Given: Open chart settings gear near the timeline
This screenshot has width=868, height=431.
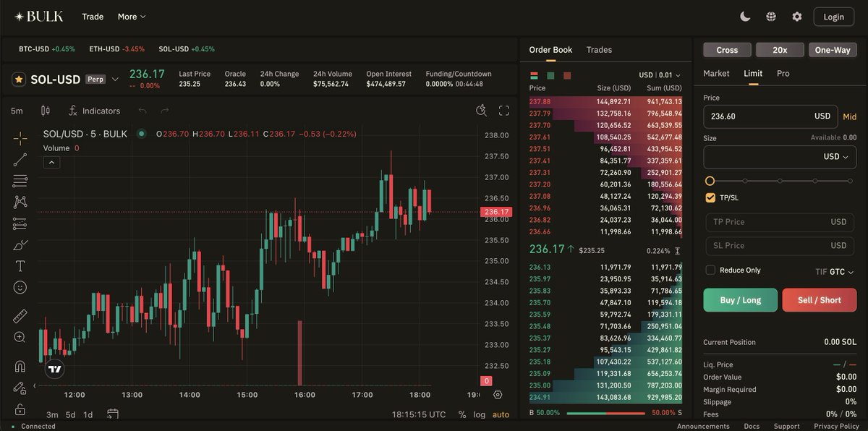Looking at the screenshot, I should 497,395.
